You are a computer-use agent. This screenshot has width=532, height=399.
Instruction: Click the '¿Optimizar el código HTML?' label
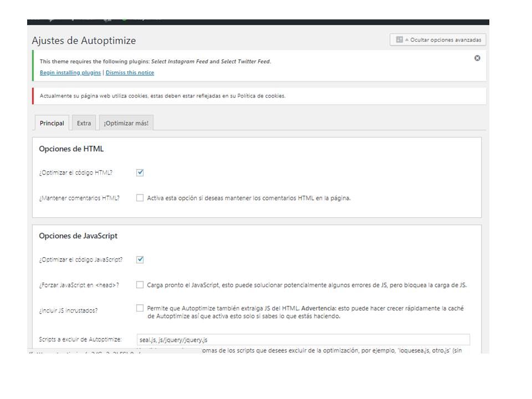(75, 173)
